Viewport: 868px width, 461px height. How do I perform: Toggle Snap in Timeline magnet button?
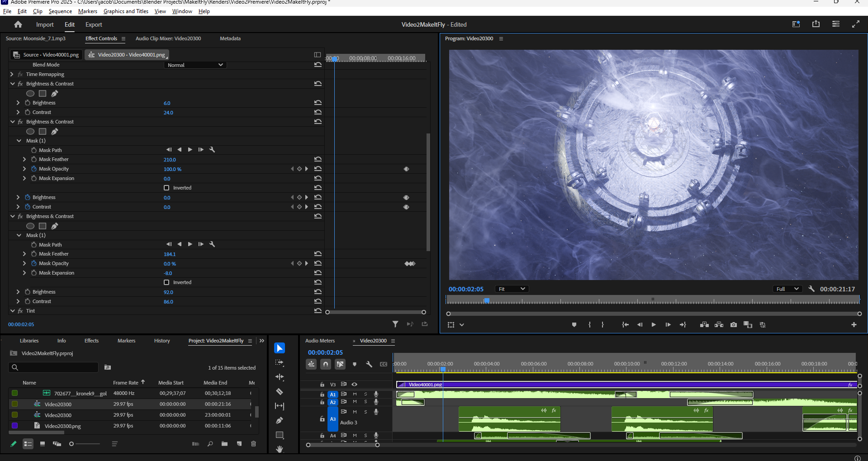pyautogui.click(x=326, y=364)
